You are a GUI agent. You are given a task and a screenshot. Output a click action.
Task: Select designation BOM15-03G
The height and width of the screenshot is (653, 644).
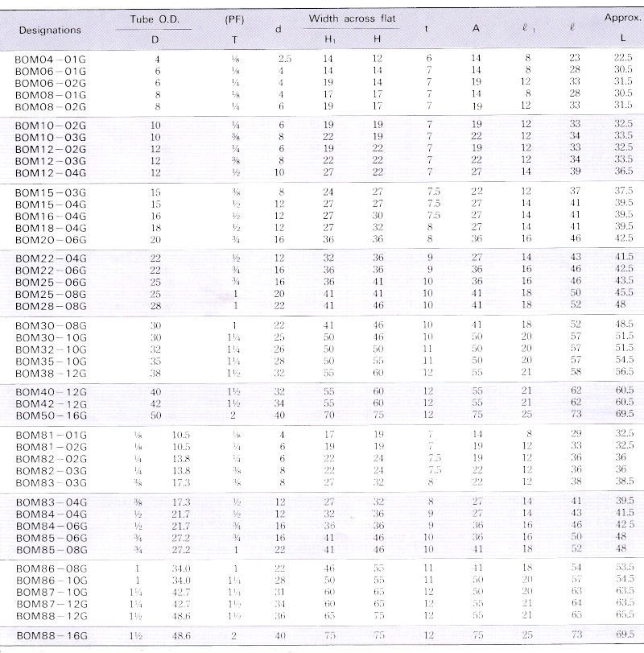51,192
